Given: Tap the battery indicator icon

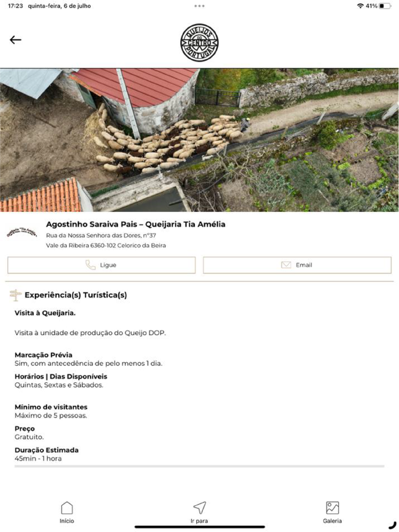Looking at the screenshot, I should (385, 6).
